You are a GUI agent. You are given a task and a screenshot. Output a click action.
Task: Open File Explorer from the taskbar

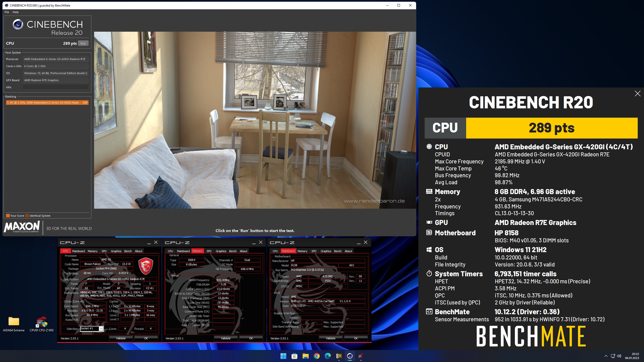point(305,356)
